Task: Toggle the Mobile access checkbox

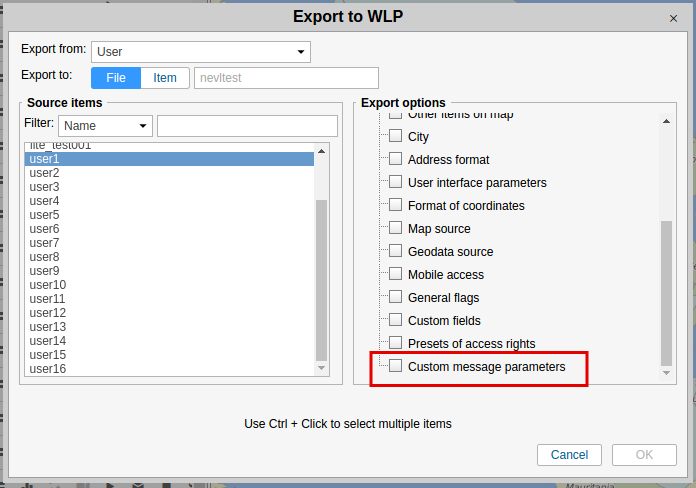Action: (x=396, y=274)
